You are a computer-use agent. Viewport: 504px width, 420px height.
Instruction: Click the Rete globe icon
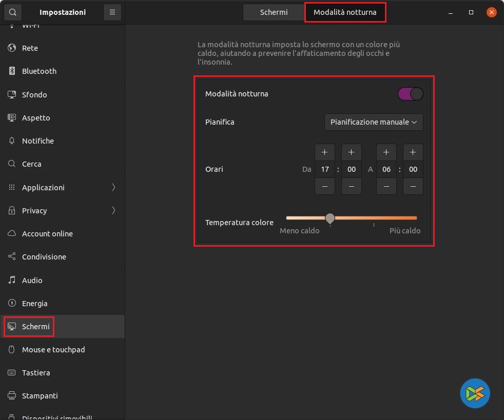(12, 48)
